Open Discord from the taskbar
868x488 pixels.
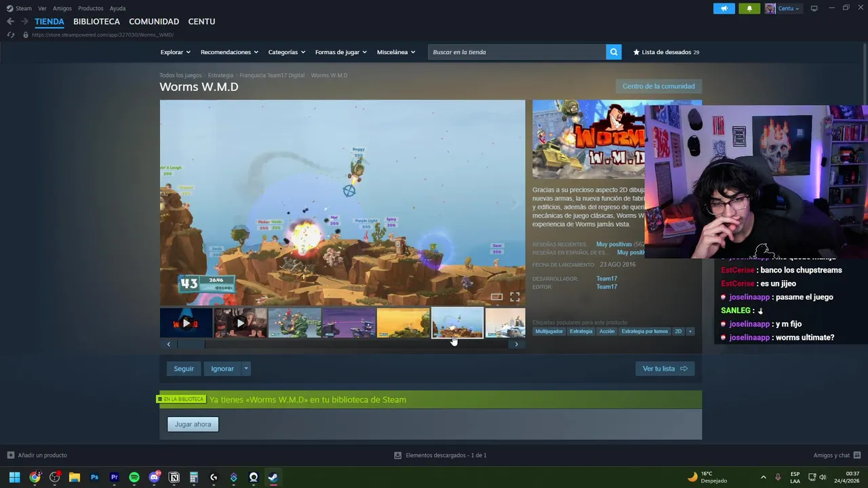(154, 477)
